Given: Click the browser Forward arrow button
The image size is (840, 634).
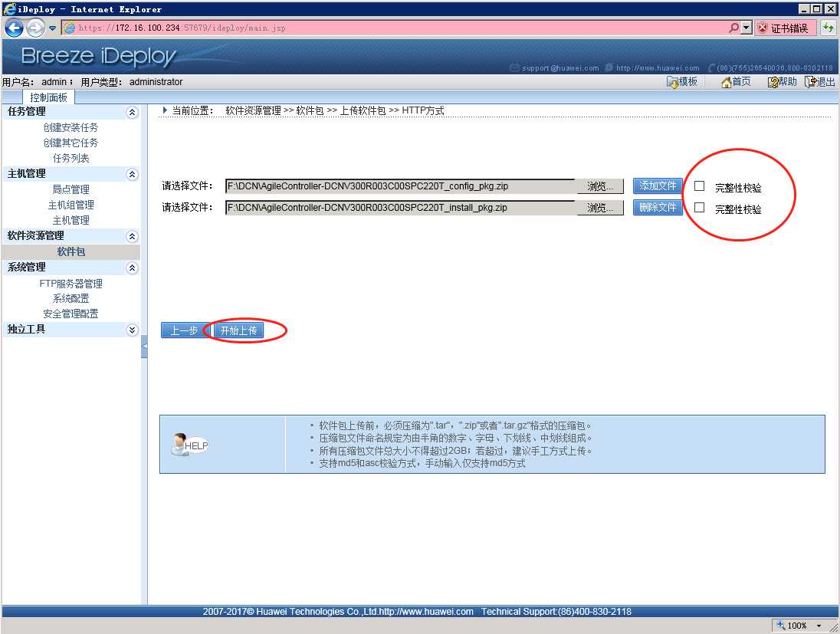Looking at the screenshot, I should pyautogui.click(x=36, y=28).
